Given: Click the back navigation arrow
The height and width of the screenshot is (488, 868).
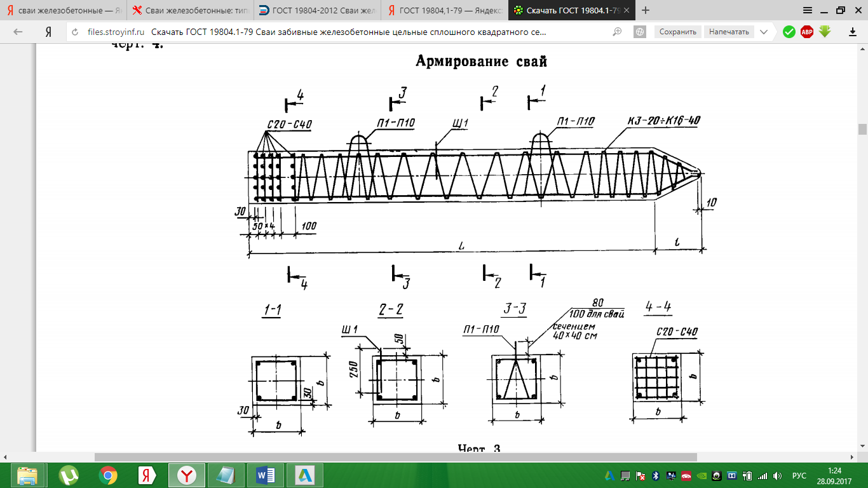Looking at the screenshot, I should (18, 32).
